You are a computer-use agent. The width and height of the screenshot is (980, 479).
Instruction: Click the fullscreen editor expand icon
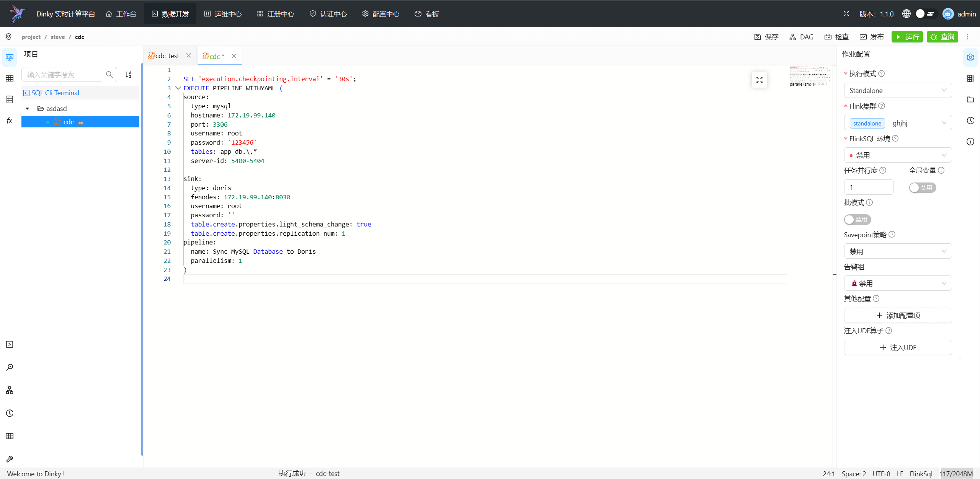[759, 80]
